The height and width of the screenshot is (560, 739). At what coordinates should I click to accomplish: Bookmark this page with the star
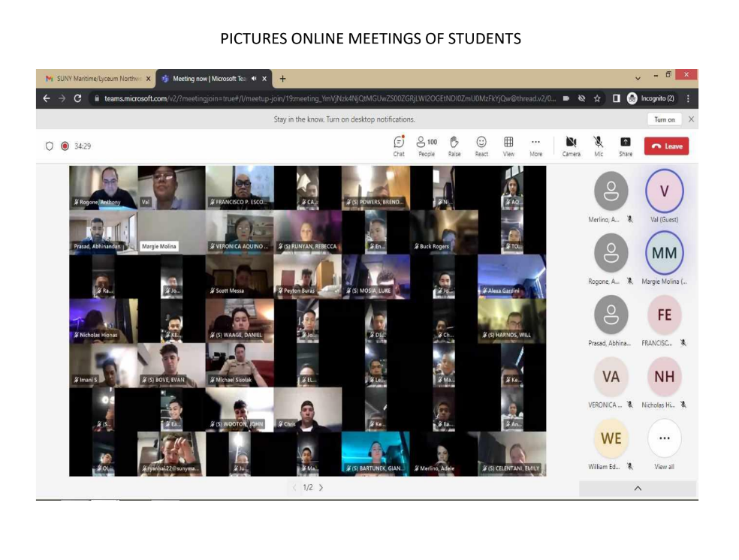597,98
